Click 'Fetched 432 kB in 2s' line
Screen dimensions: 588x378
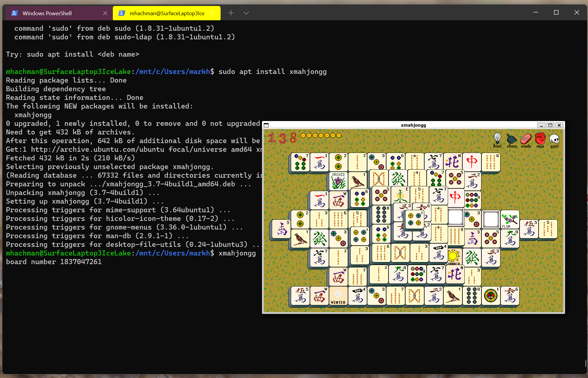point(71,158)
